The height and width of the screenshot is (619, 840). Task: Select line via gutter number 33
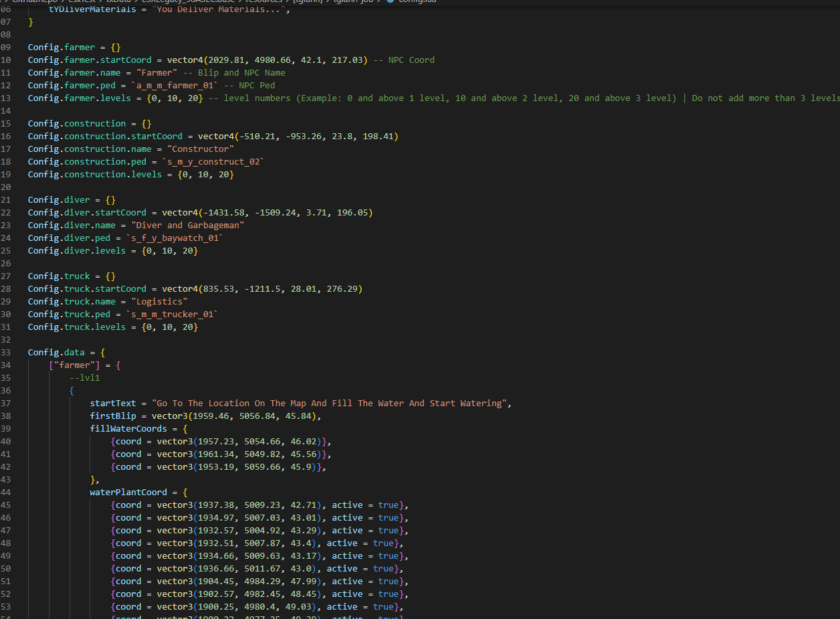tap(5, 353)
